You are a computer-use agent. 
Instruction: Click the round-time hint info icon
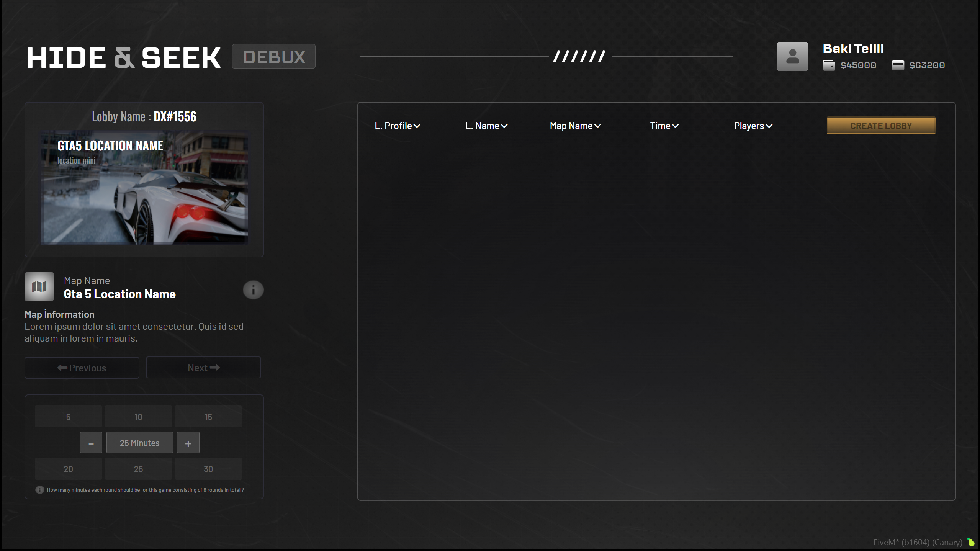coord(39,490)
